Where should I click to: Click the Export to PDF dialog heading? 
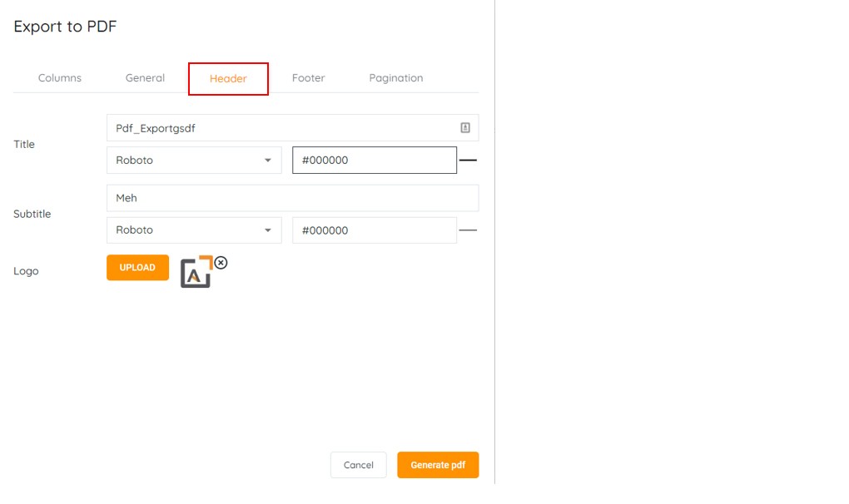[65, 27]
